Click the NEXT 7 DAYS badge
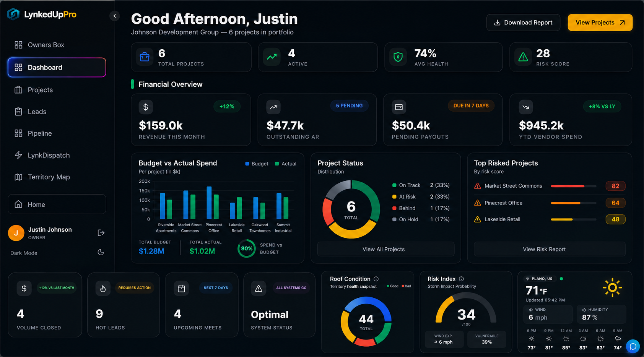The width and height of the screenshot is (644, 357). [x=216, y=288]
